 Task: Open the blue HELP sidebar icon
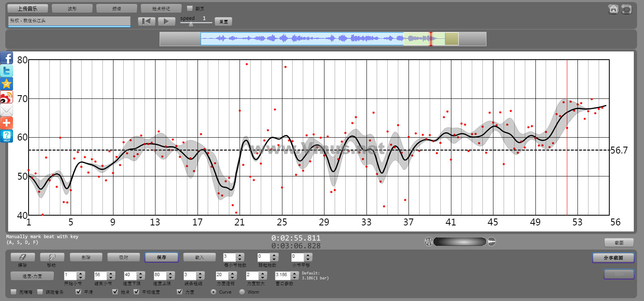coord(7,136)
